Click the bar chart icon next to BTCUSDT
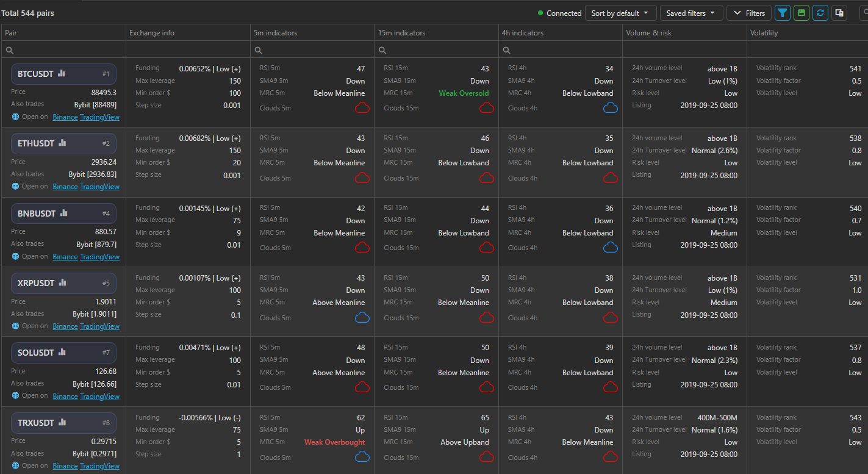The height and width of the screenshot is (474, 868). (61, 74)
